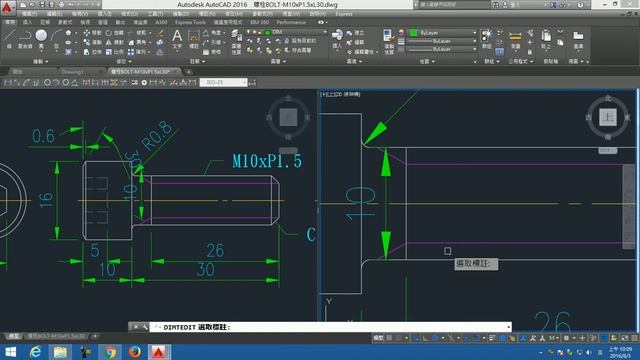Open the Performance ribbon tab
The image size is (640, 360).
click(x=291, y=22)
